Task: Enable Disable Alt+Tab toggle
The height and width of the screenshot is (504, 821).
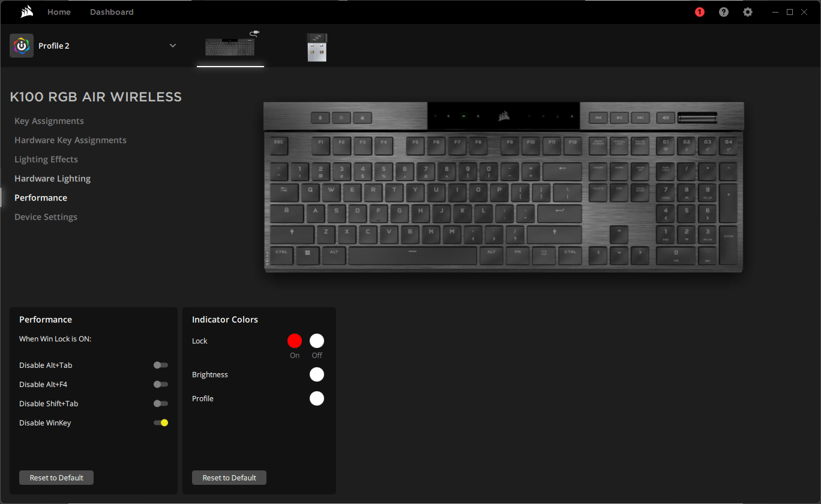Action: [x=160, y=365]
